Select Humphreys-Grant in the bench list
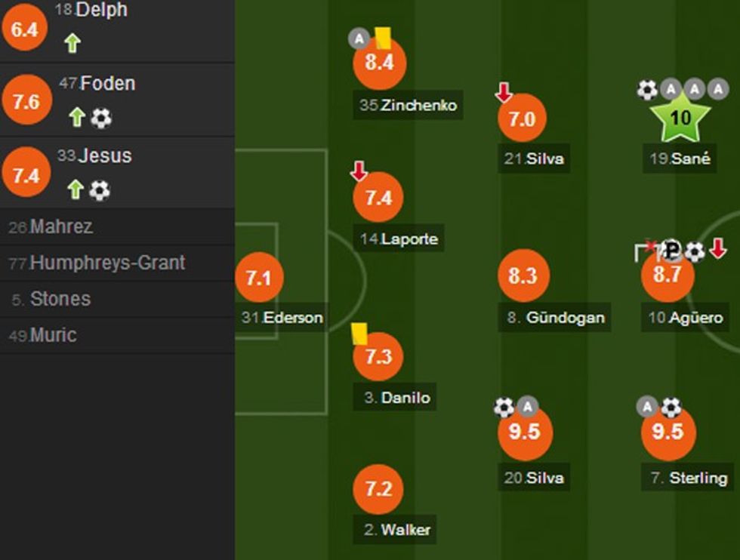Image resolution: width=740 pixels, height=560 pixels. (x=107, y=263)
